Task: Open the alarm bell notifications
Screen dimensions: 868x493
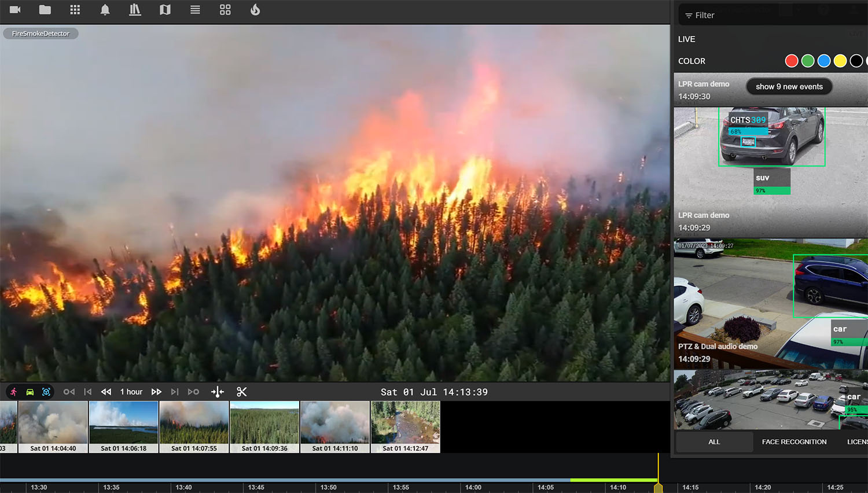Action: [105, 10]
